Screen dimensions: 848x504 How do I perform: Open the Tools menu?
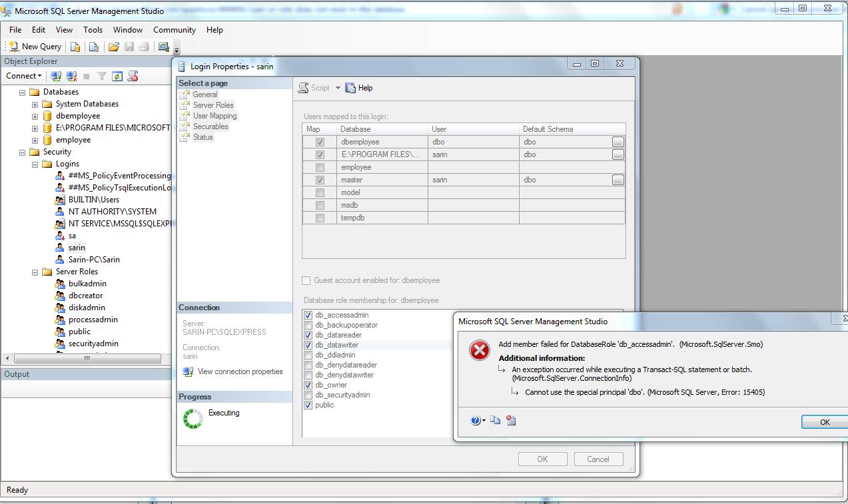pos(93,30)
